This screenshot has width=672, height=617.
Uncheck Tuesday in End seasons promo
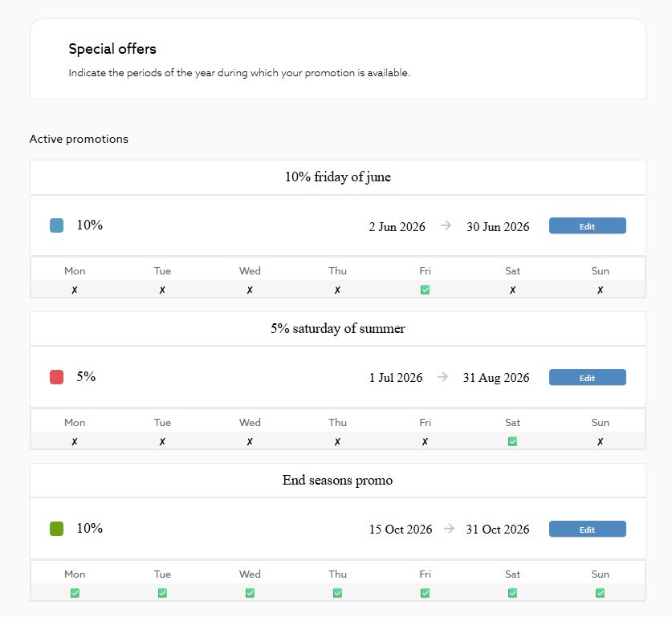point(162,593)
